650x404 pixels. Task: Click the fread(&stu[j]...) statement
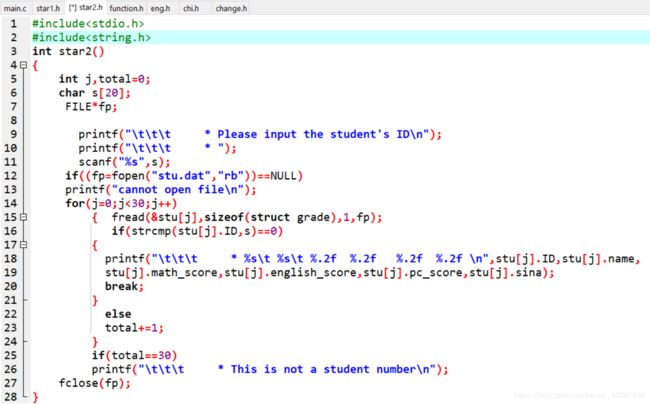pyautogui.click(x=247, y=217)
